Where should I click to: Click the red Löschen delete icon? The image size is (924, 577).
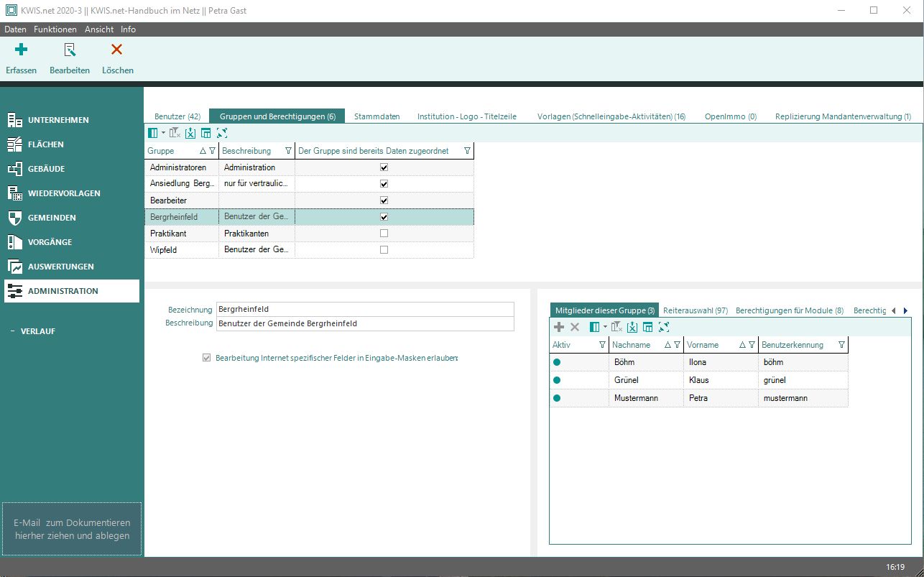pyautogui.click(x=116, y=50)
